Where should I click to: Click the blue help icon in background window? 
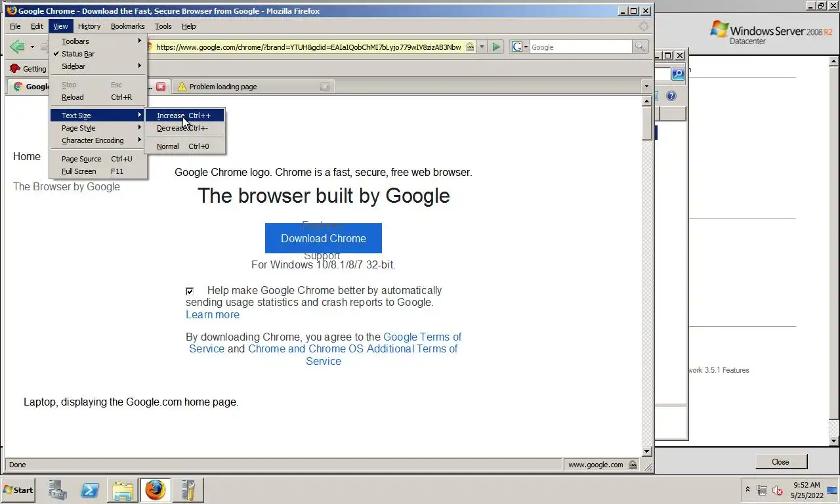[x=671, y=96]
